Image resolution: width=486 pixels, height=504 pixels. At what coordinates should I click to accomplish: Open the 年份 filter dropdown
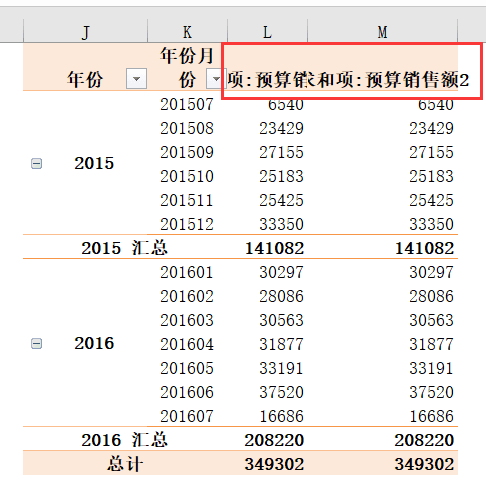pyautogui.click(x=136, y=79)
